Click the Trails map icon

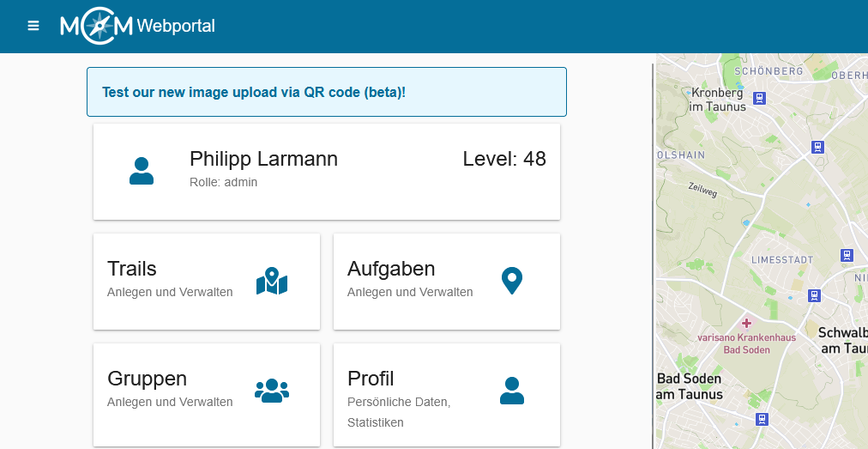[x=272, y=282]
